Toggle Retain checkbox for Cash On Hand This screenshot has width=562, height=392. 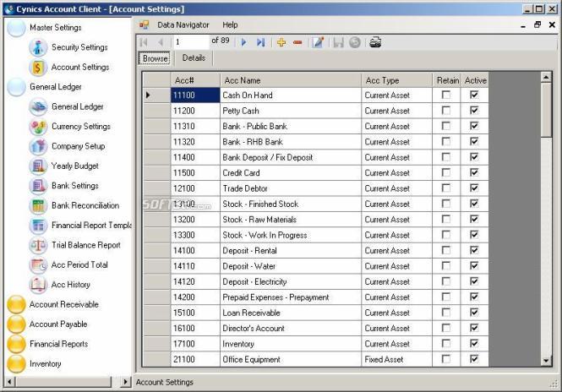tap(446, 95)
